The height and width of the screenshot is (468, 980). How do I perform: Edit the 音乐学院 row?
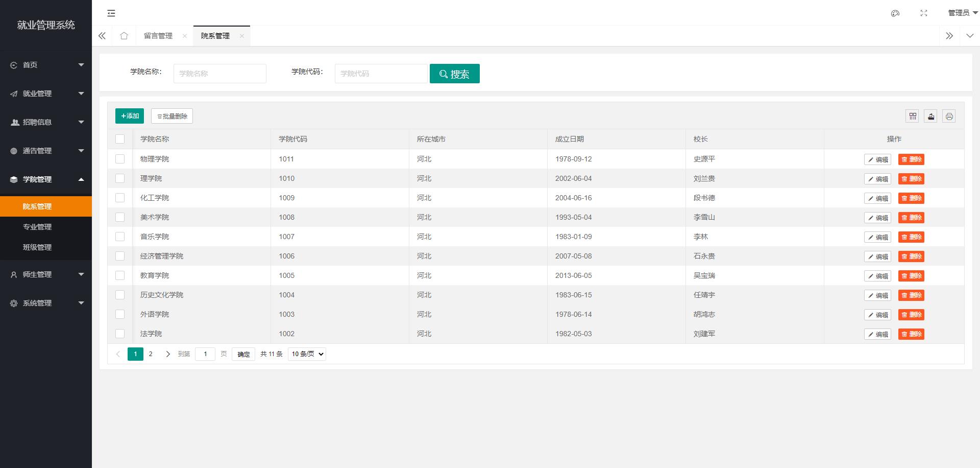(877, 237)
